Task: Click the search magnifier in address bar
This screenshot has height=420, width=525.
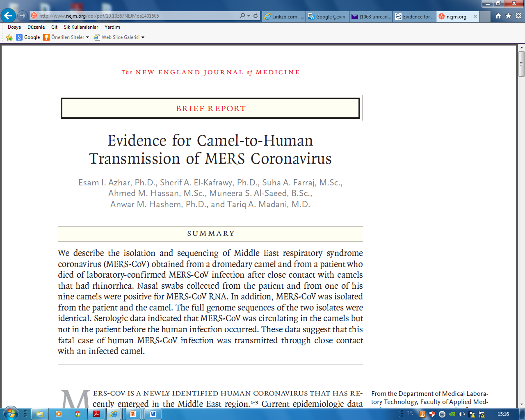Action: (x=242, y=16)
